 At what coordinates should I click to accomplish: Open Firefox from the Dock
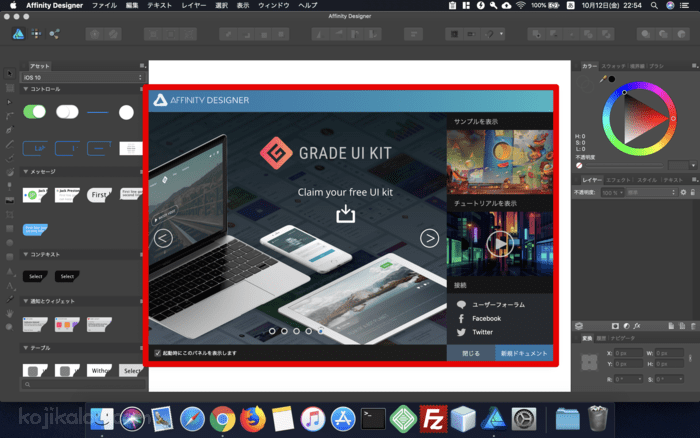pyautogui.click(x=253, y=419)
